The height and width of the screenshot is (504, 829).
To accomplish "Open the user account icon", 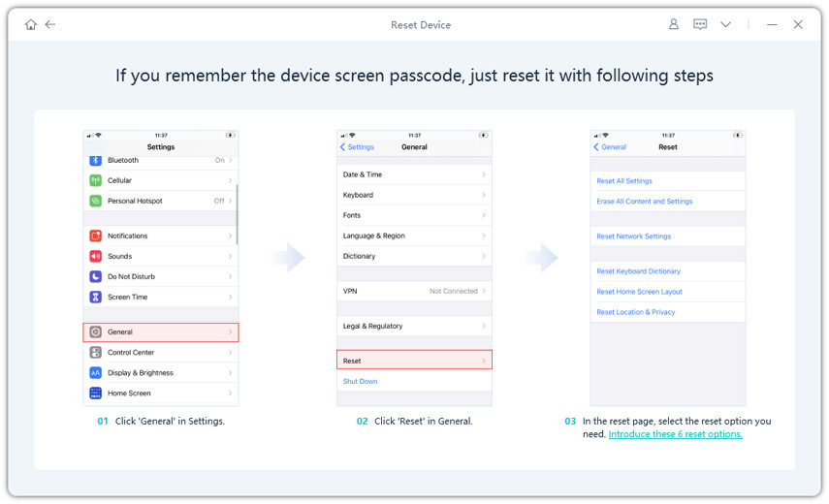I will [x=674, y=24].
